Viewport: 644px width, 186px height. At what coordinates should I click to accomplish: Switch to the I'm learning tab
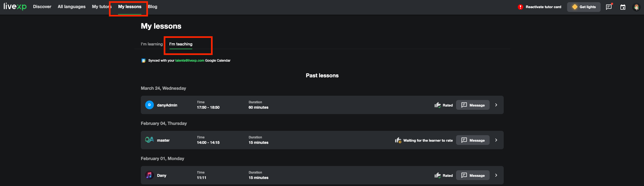[x=152, y=44]
